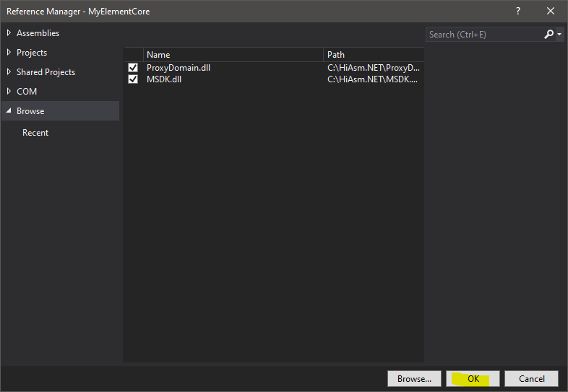Confirm with the OK button
568x392 pixels.
click(473, 379)
